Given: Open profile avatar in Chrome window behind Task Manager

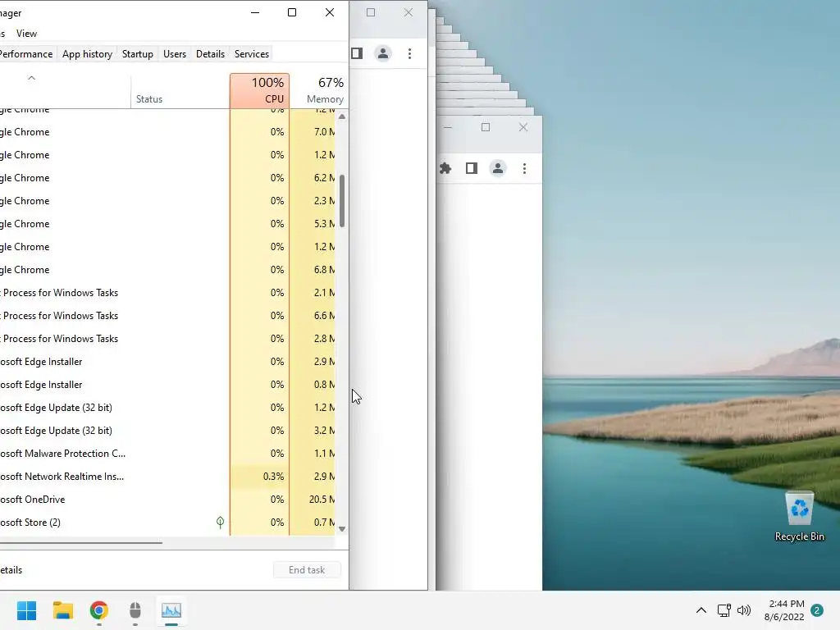Looking at the screenshot, I should 383,53.
